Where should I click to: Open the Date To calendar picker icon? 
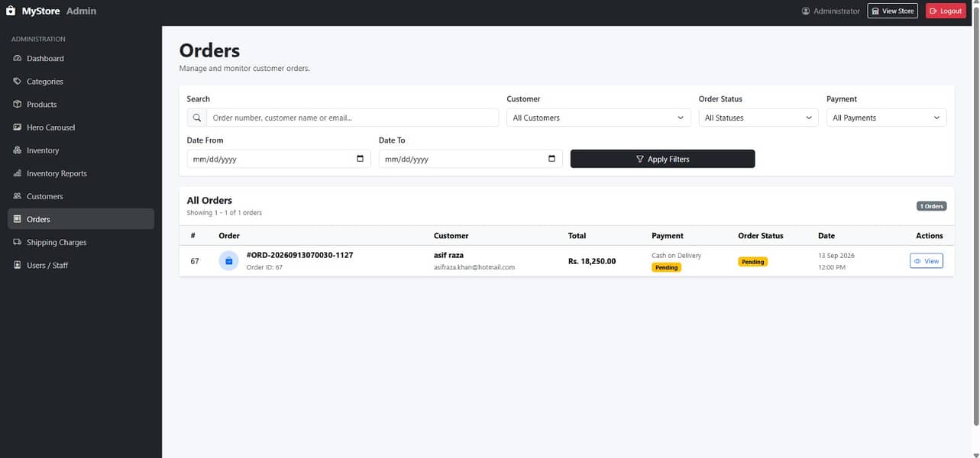tap(552, 159)
